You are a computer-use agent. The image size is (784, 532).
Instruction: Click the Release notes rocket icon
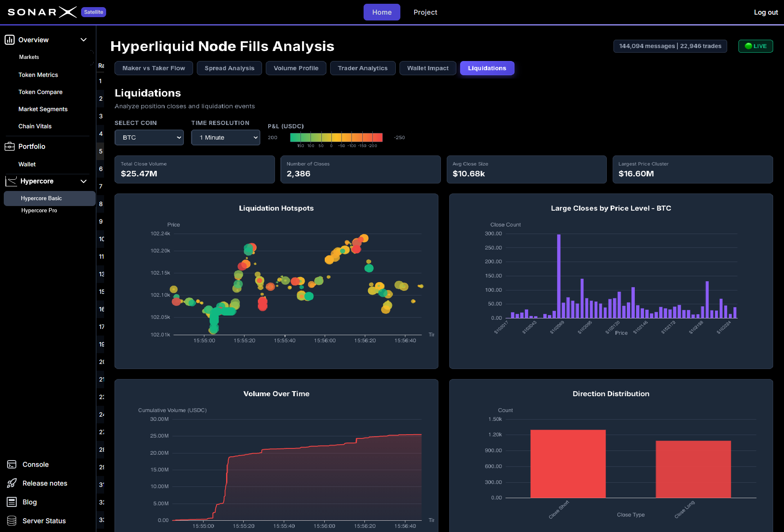pos(12,483)
